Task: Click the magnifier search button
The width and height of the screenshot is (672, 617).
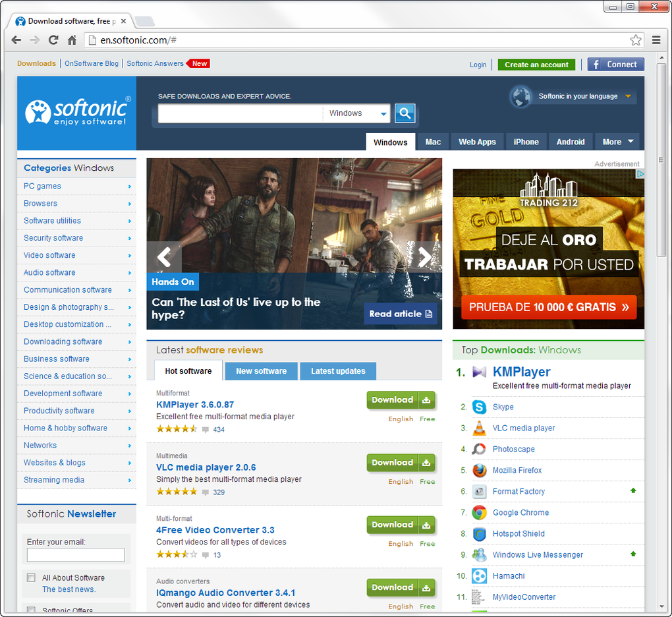Action: (405, 113)
